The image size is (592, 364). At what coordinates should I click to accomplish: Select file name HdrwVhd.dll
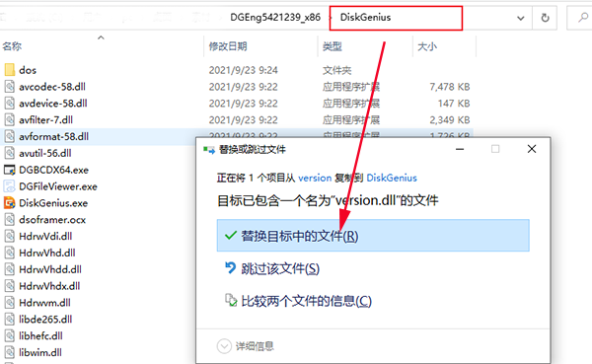pos(47,253)
